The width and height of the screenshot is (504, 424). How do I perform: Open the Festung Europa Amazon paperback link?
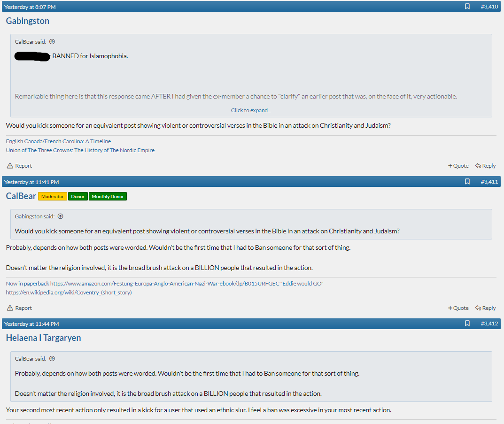164,284
